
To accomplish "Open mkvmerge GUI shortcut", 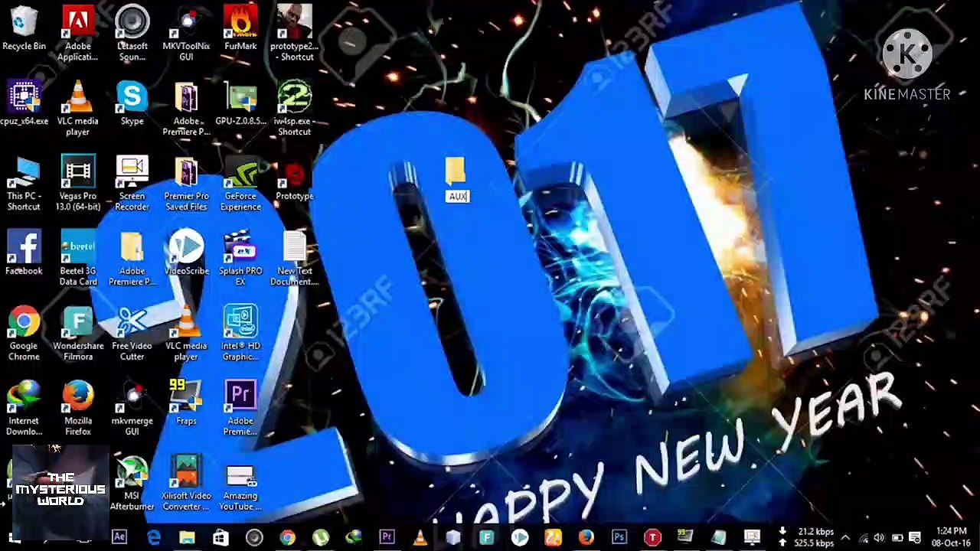I will pyautogui.click(x=132, y=409).
